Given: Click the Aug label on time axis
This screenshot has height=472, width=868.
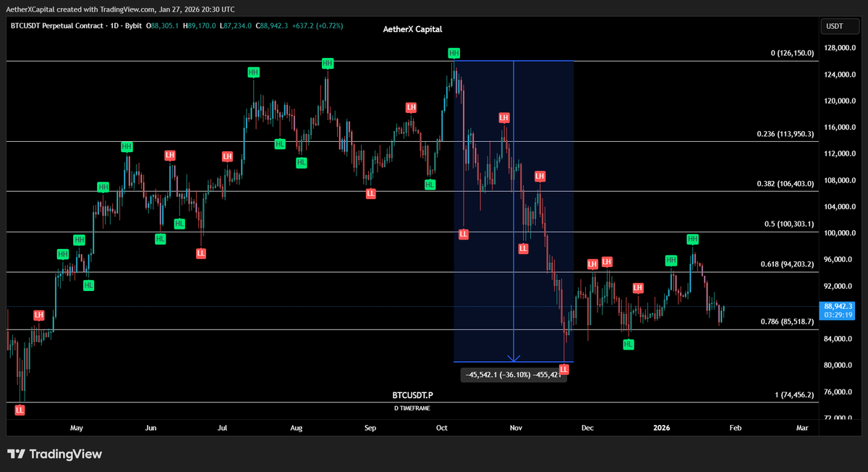Looking at the screenshot, I should 296,429.
